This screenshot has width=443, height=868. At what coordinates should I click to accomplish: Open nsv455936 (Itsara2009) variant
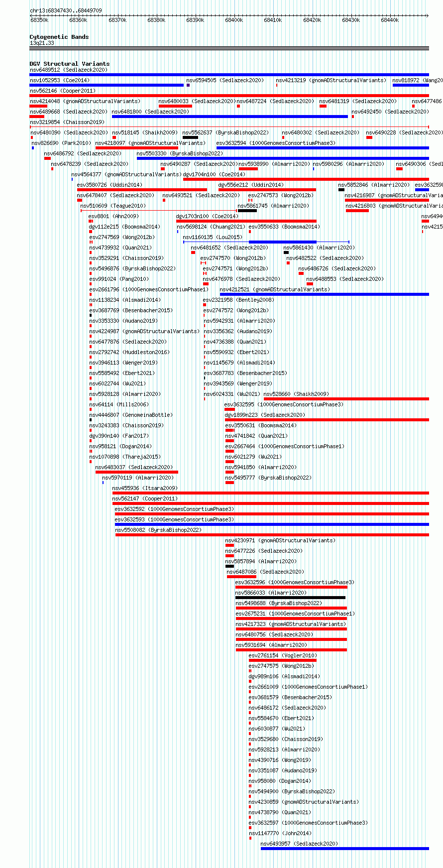(144, 488)
